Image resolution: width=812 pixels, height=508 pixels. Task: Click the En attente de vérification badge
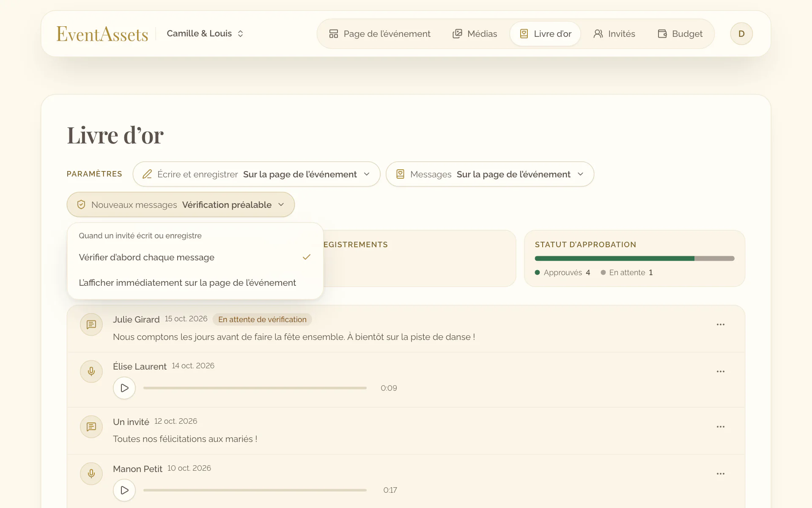[x=262, y=320]
